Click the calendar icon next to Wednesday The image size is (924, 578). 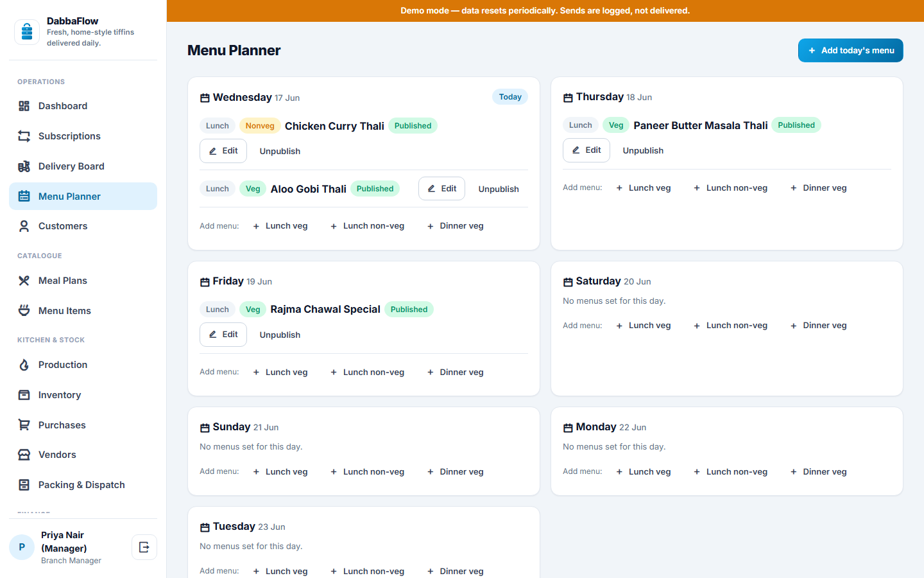tap(205, 98)
